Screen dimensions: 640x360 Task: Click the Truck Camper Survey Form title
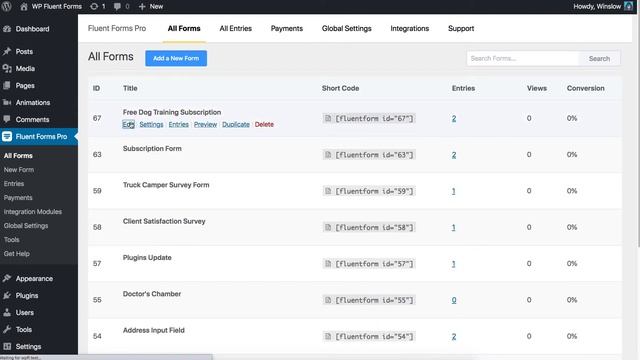166,185
